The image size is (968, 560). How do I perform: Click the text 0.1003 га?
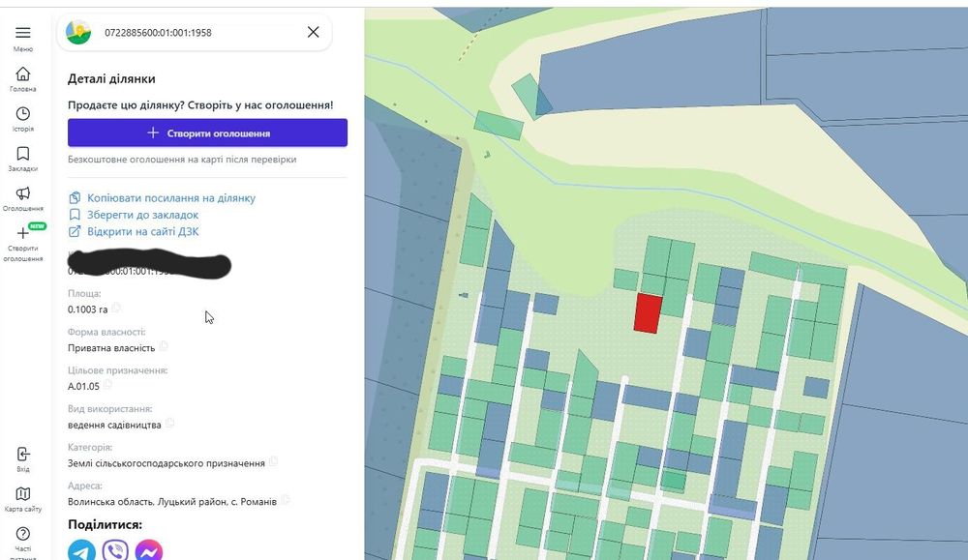coord(88,309)
